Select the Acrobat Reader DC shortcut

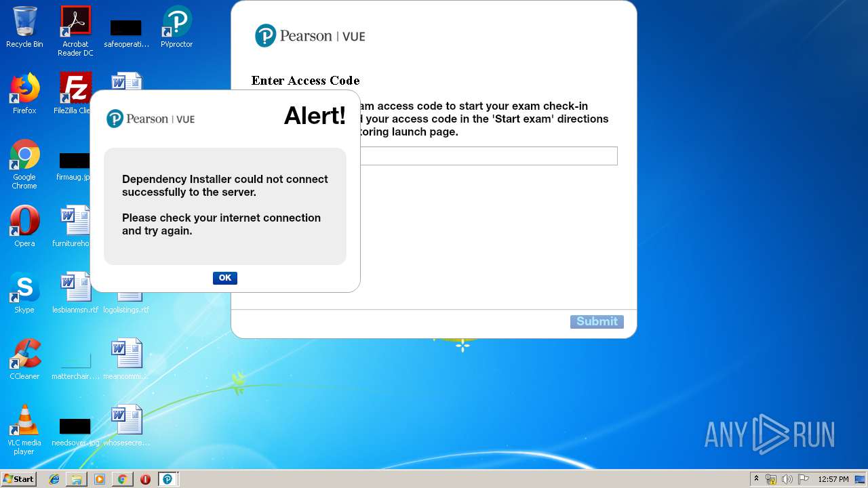click(75, 31)
